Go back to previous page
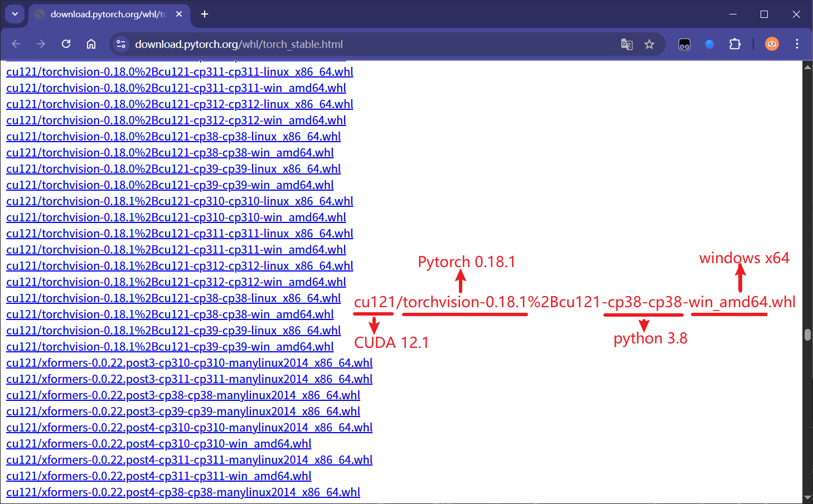This screenshot has height=504, width=813. click(x=16, y=44)
